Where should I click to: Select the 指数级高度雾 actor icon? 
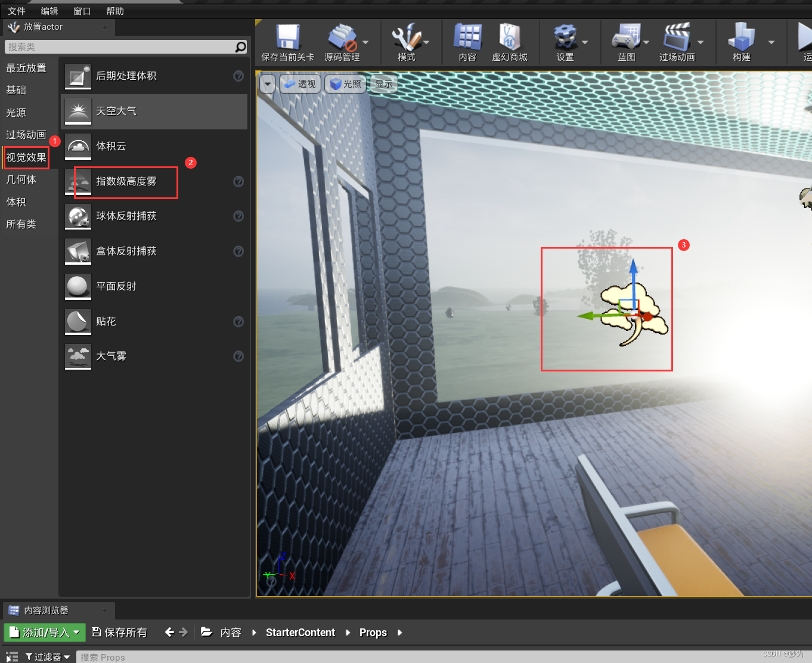pos(78,181)
